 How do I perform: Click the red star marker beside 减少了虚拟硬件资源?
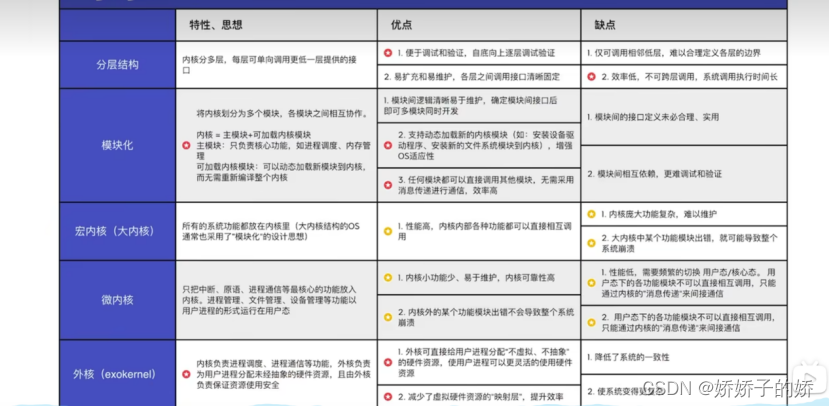[388, 396]
